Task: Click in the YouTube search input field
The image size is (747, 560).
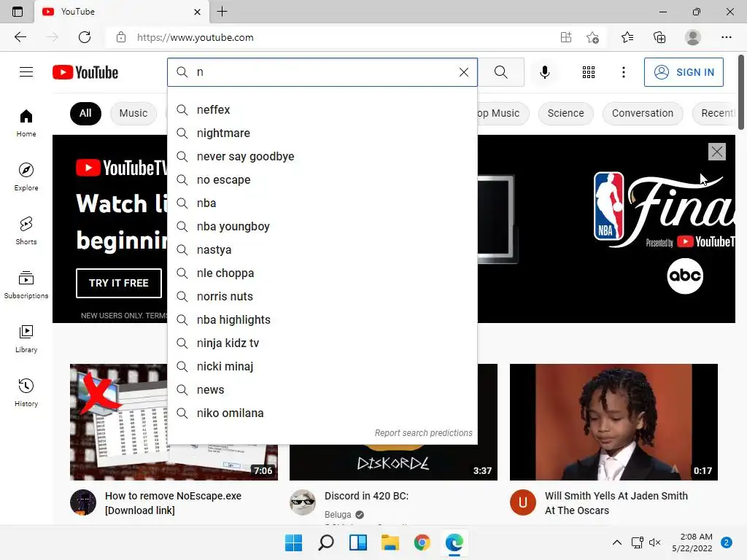Action: pos(324,72)
